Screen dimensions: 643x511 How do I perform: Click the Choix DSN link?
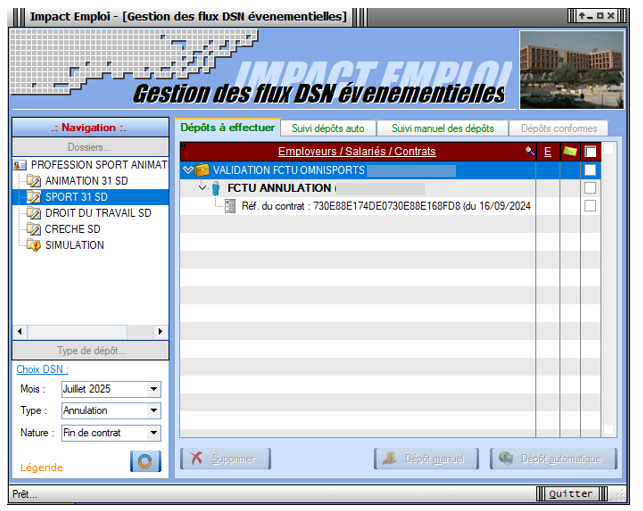point(42,370)
